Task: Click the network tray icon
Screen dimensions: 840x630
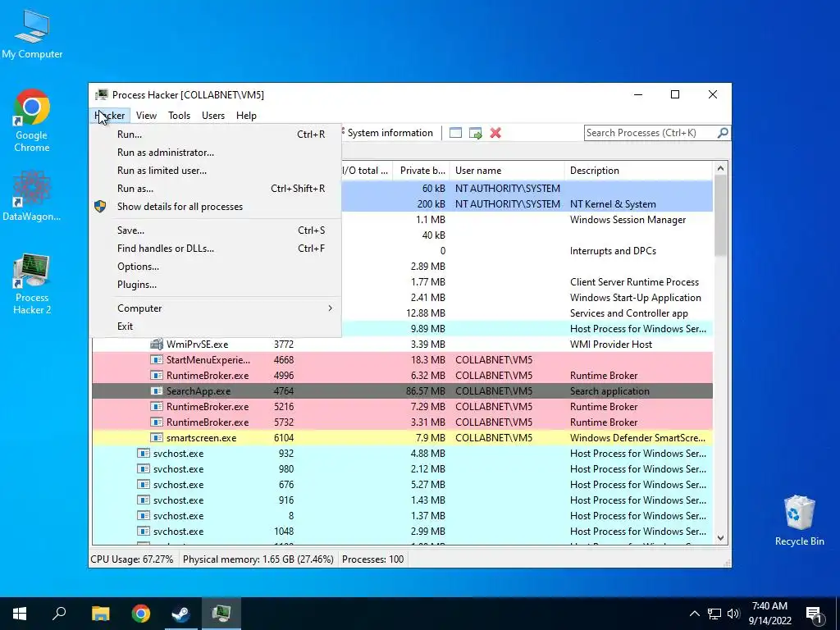Action: (714, 614)
